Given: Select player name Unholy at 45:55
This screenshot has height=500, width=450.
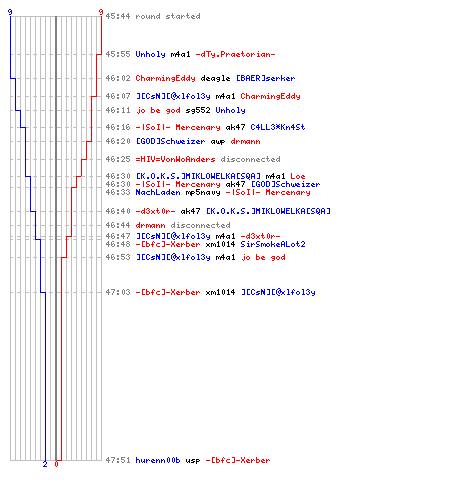Looking at the screenshot, I should (150, 54).
